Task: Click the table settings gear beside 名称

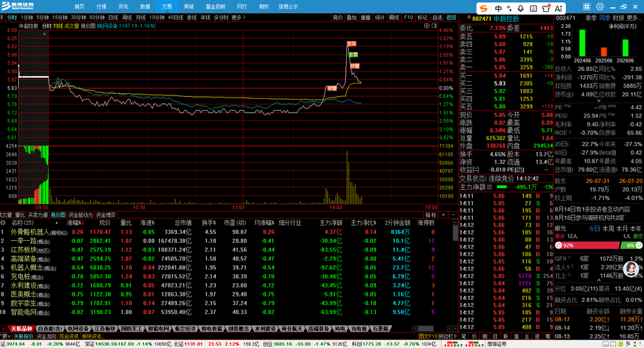Action: pos(3,223)
